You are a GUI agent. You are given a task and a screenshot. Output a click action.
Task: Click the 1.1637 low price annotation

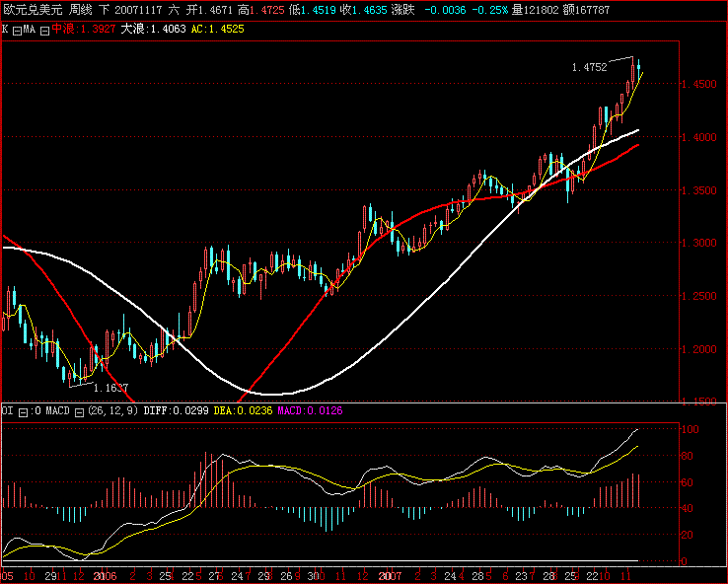click(x=110, y=388)
